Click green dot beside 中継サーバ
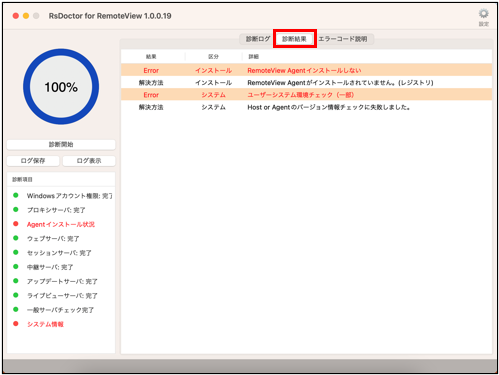The width and height of the screenshot is (499, 375). point(16,266)
